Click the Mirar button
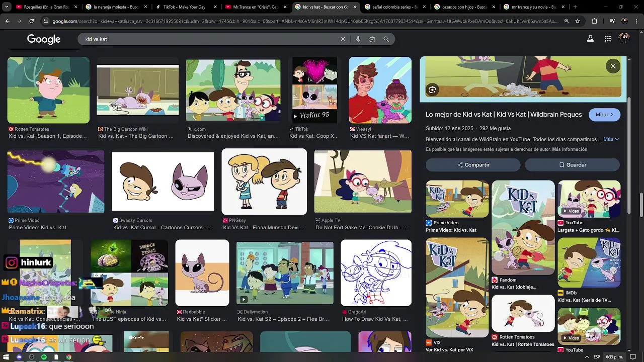This screenshot has width=644, height=362. 604,115
